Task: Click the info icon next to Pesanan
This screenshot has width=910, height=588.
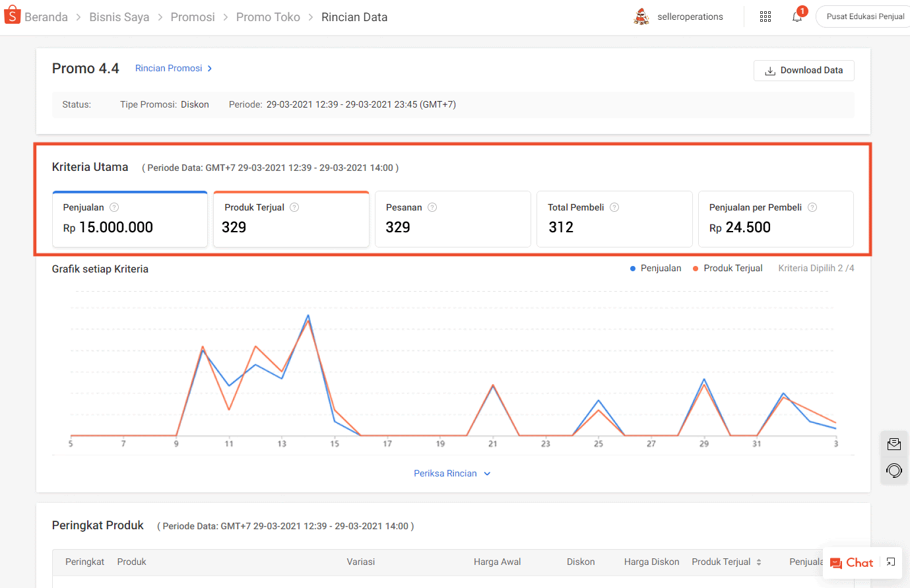Action: [432, 207]
